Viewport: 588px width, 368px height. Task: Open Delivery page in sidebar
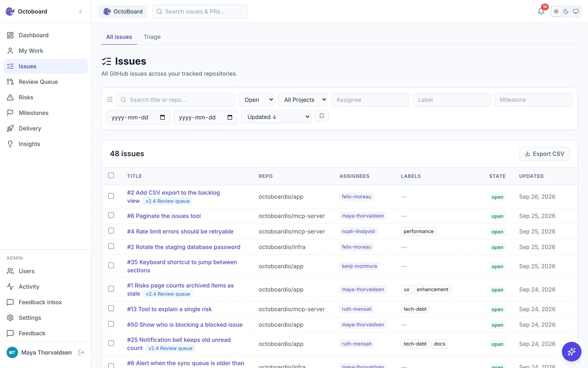[x=46, y=128]
